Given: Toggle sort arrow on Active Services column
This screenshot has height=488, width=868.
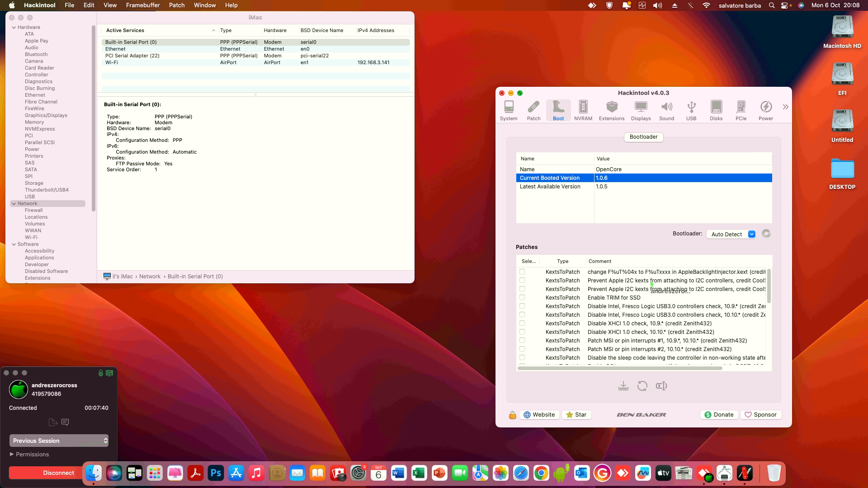Looking at the screenshot, I should pos(213,30).
